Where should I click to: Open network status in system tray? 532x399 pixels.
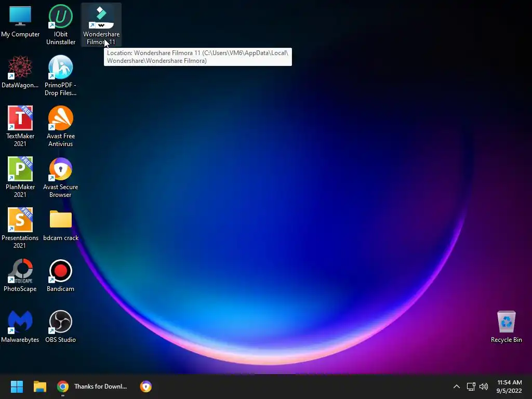coord(471,387)
